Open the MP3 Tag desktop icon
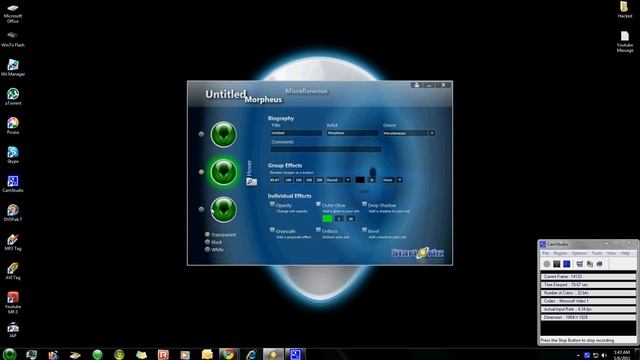Image resolution: width=640 pixels, height=360 pixels. click(x=13, y=242)
